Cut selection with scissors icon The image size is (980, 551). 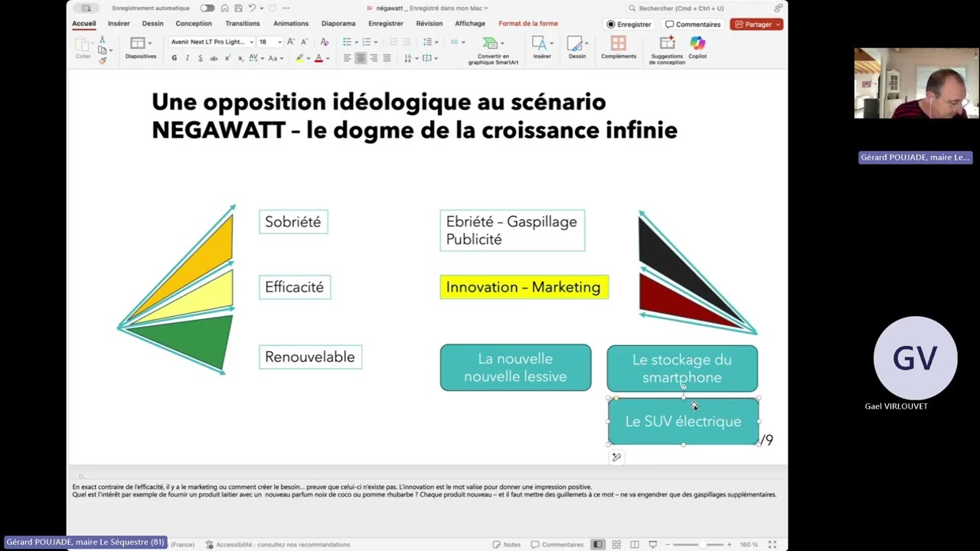click(x=102, y=40)
